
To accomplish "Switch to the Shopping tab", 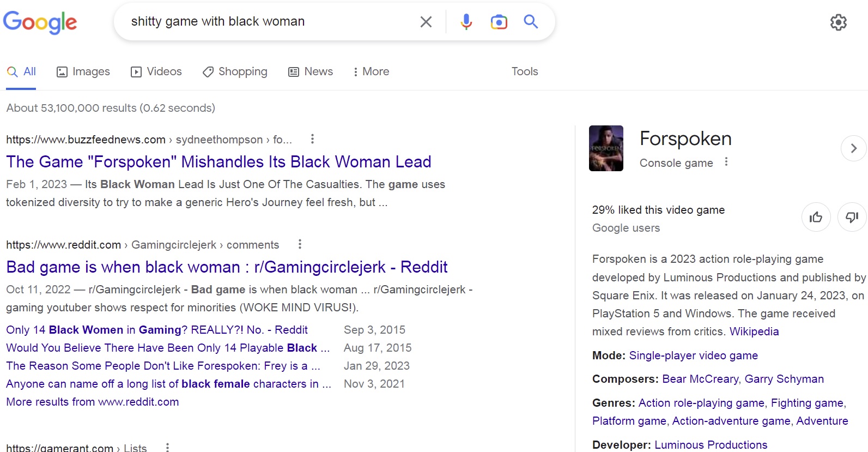I will (x=235, y=71).
